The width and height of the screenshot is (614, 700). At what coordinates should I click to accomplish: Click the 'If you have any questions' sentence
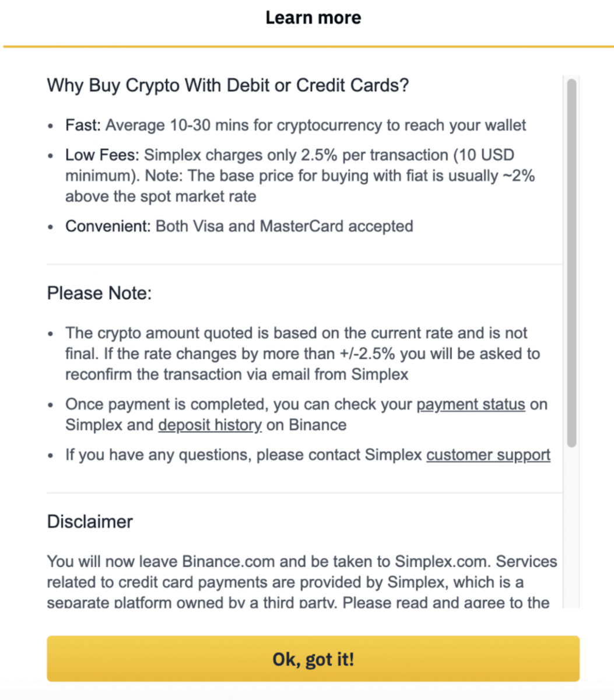click(x=244, y=455)
